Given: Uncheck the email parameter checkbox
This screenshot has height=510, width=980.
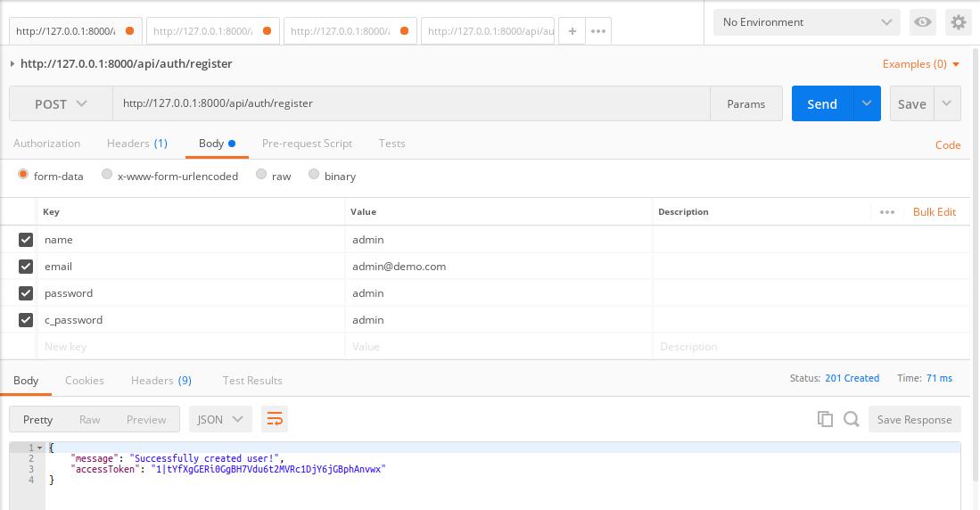Looking at the screenshot, I should click(x=26, y=266).
